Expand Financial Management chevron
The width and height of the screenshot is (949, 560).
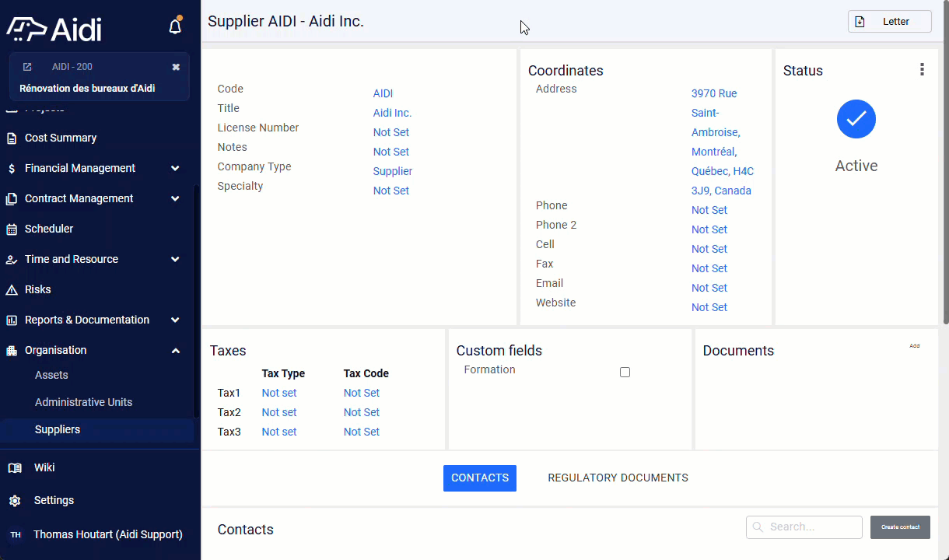pyautogui.click(x=175, y=169)
